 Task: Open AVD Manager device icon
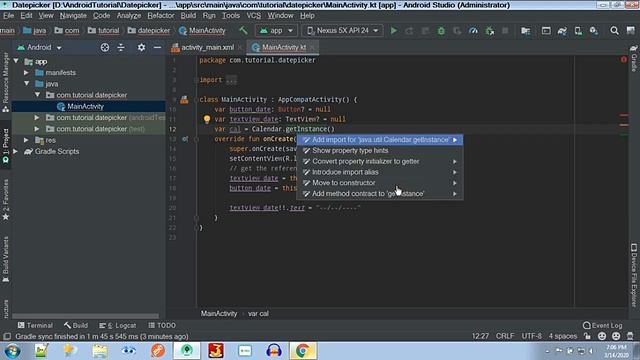(x=578, y=31)
